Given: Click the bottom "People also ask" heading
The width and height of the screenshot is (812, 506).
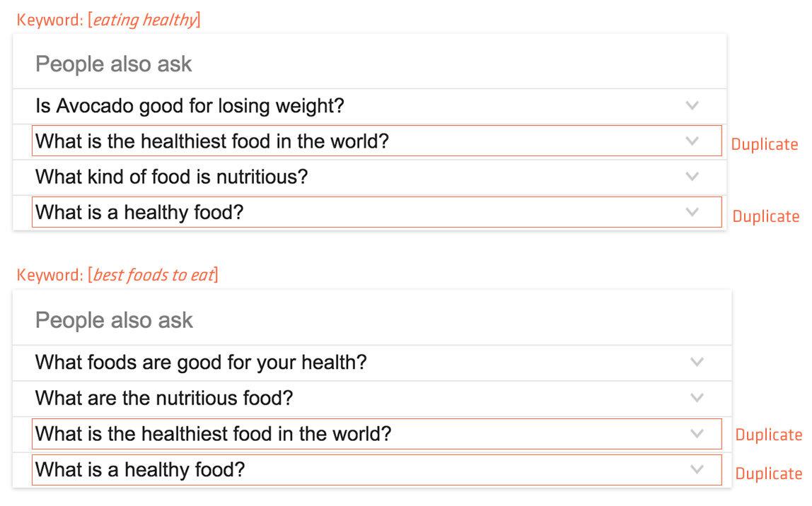Looking at the screenshot, I should coord(113,319).
